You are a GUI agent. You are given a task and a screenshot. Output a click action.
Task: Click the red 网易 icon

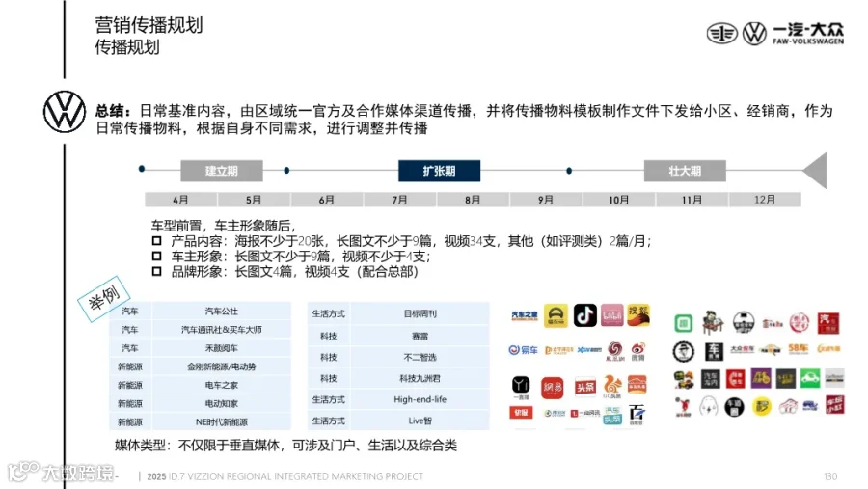pos(552,387)
